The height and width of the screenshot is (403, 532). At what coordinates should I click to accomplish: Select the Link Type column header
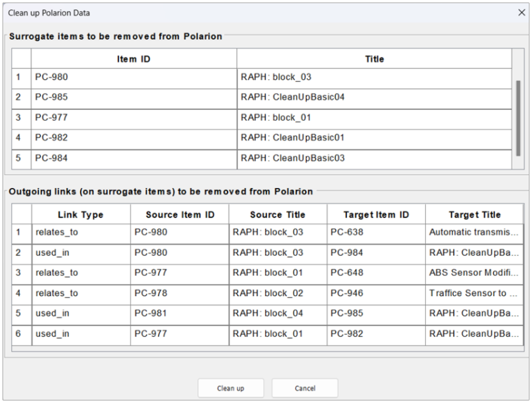click(80, 214)
